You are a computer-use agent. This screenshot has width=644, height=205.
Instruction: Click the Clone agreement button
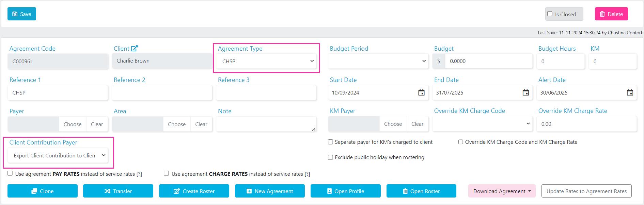click(x=43, y=191)
